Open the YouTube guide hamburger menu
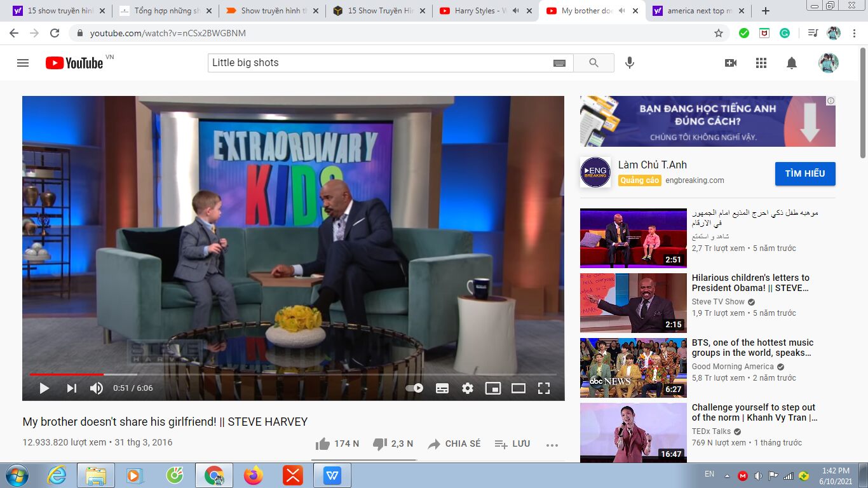This screenshot has height=488, width=868. 23,63
